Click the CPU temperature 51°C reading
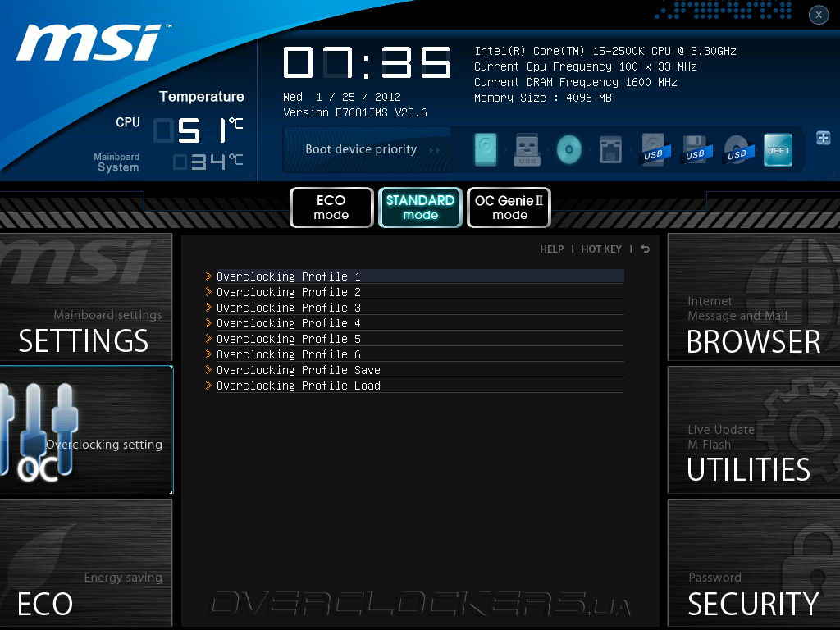 [199, 130]
